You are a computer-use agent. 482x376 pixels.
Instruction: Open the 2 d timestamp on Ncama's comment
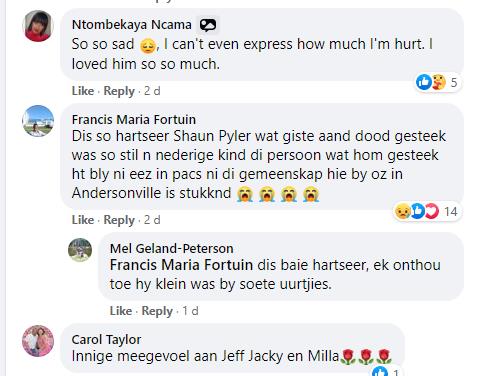[x=152, y=91]
